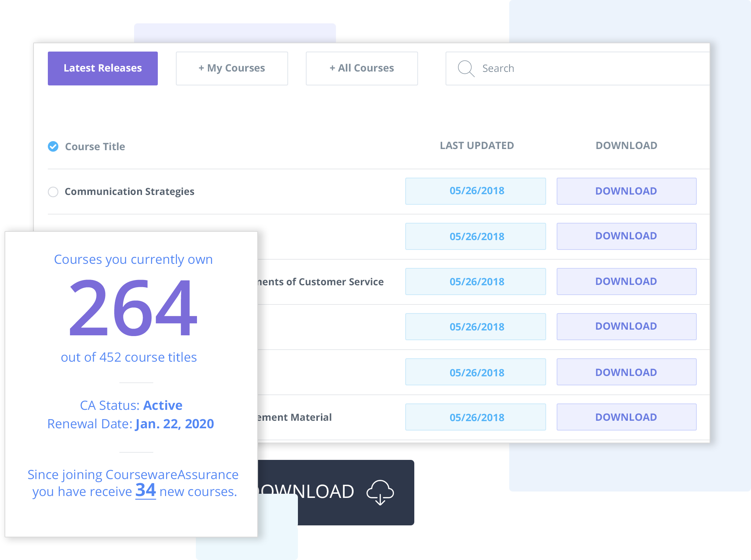Expand the All Courses tab
This screenshot has height=560, width=751.
362,68
